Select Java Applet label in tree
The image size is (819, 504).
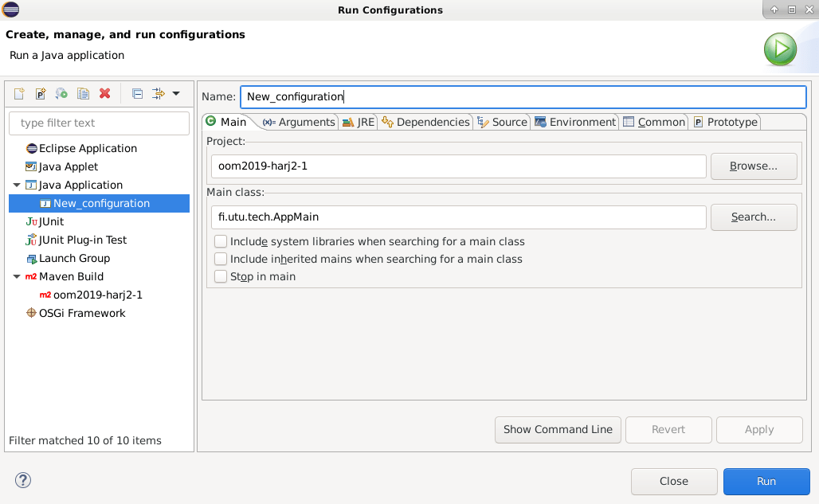[69, 167]
